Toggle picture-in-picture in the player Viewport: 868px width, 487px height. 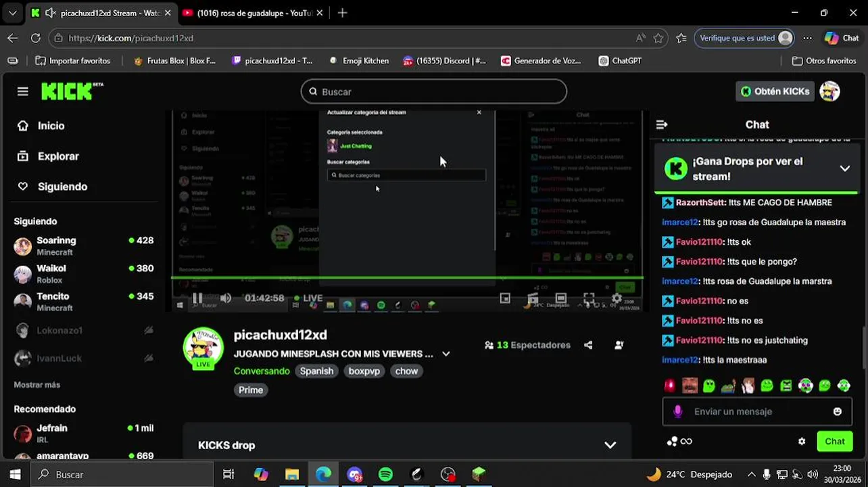(505, 298)
